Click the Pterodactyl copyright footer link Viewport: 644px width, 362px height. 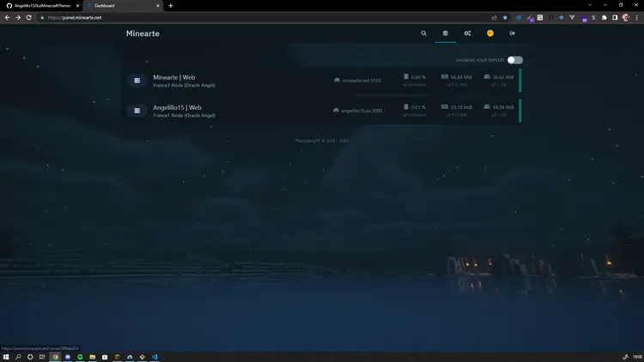coord(322,141)
